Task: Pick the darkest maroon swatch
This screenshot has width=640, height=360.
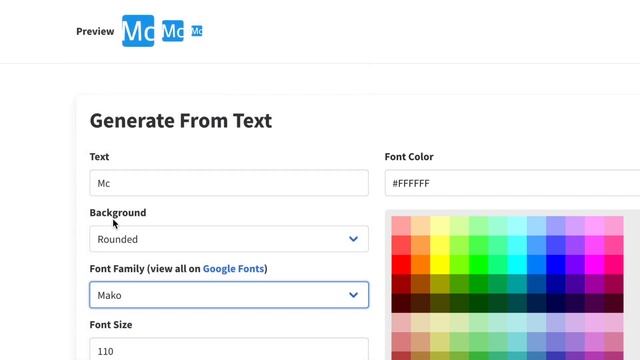Action: click(x=401, y=303)
